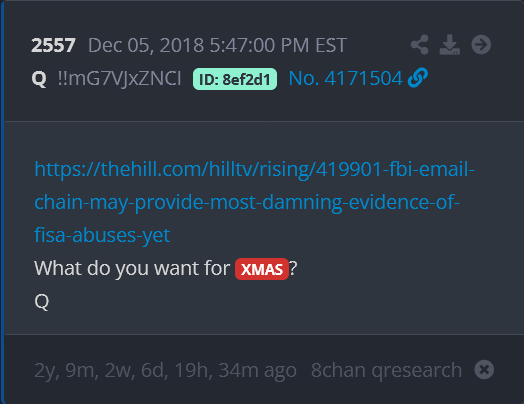Open the circled right-arrow icon
The height and width of the screenshot is (404, 524).
point(481,44)
